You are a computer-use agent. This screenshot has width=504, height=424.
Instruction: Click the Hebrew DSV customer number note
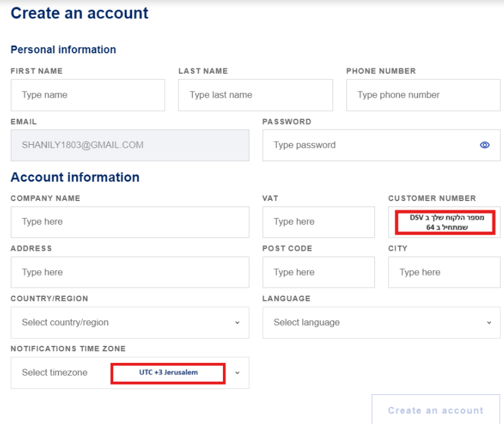coord(445,222)
